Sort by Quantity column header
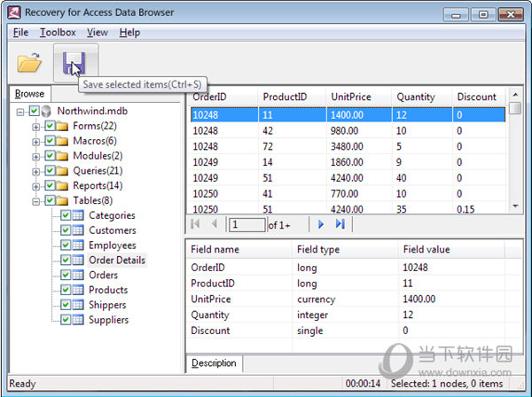 [x=422, y=97]
